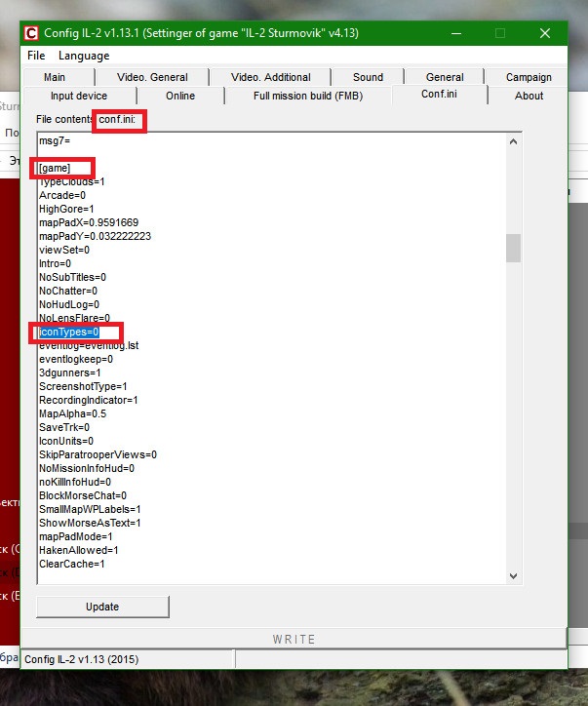Viewport: 588px width, 706px height.
Task: Click the noKillInfoHud=0 line
Action: (x=75, y=482)
